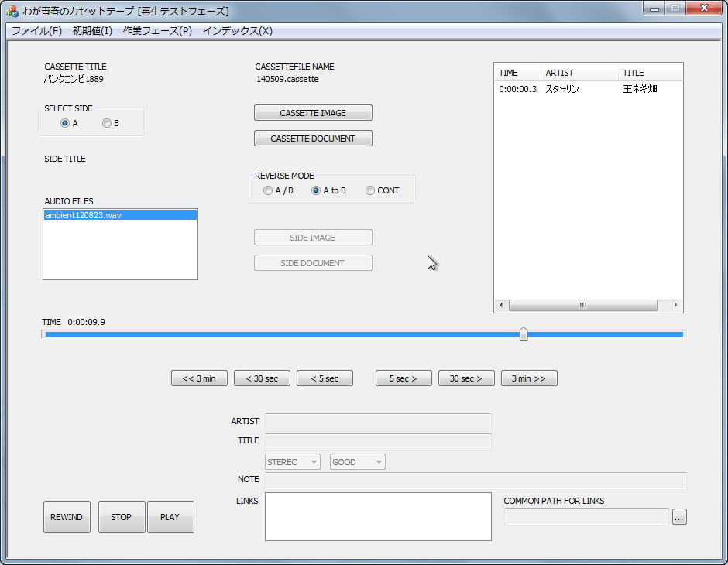Click the TITLE input field

[378, 442]
